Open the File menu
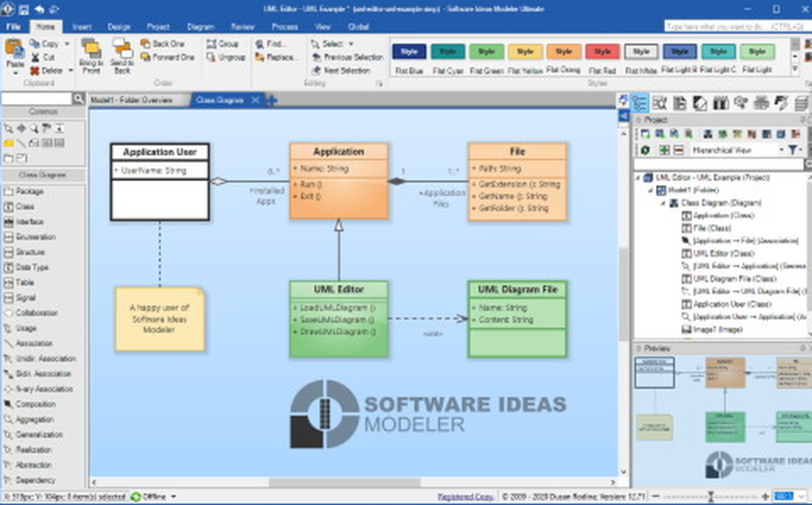The image size is (812, 505). coord(13,27)
